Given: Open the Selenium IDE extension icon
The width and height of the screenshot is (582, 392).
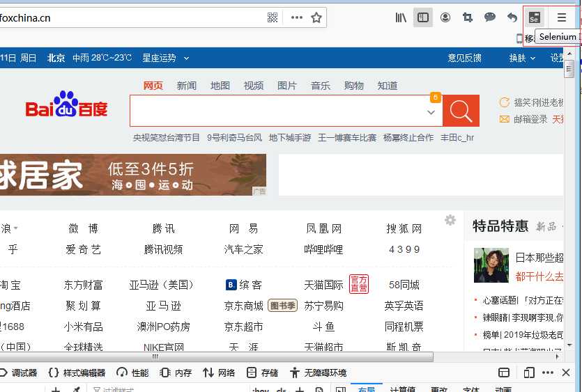Looking at the screenshot, I should coord(534,17).
